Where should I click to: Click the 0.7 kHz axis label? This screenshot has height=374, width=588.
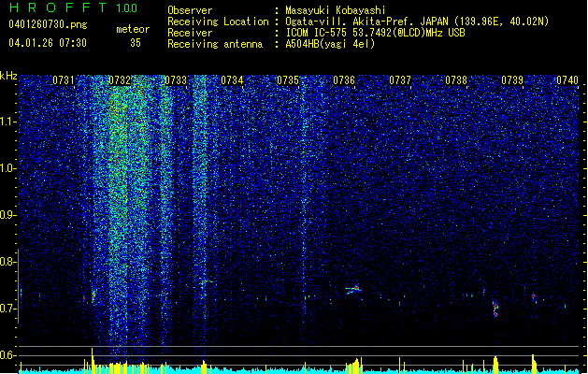[7, 309]
